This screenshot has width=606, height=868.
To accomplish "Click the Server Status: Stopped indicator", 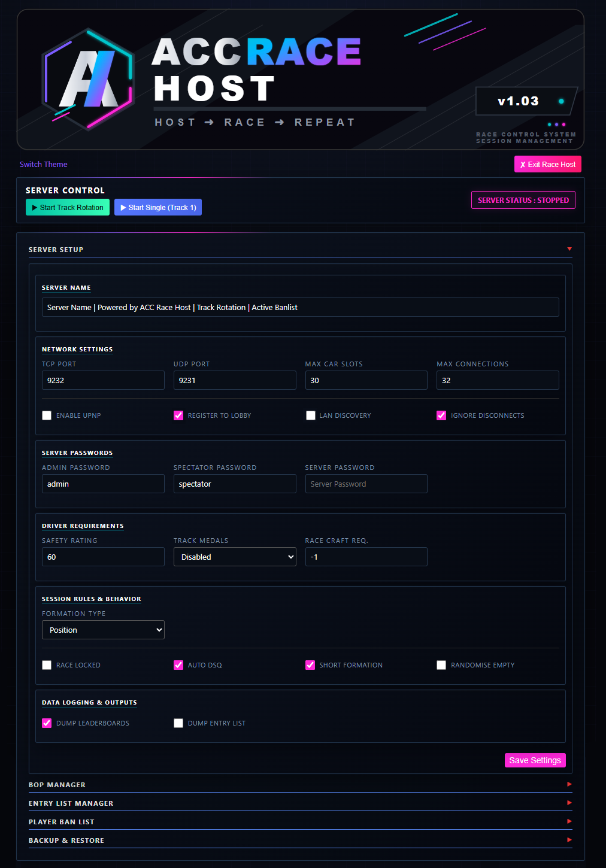I will (523, 200).
